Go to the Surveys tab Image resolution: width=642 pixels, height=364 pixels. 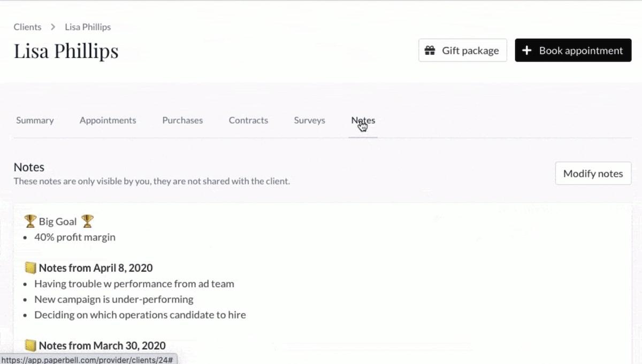(309, 121)
